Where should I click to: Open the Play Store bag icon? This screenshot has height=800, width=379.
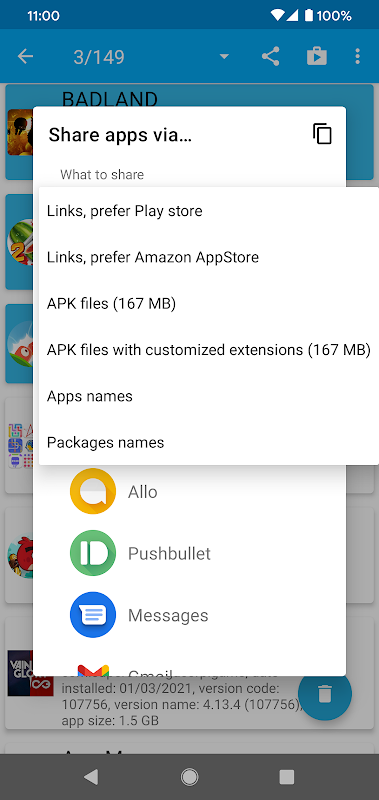click(316, 57)
